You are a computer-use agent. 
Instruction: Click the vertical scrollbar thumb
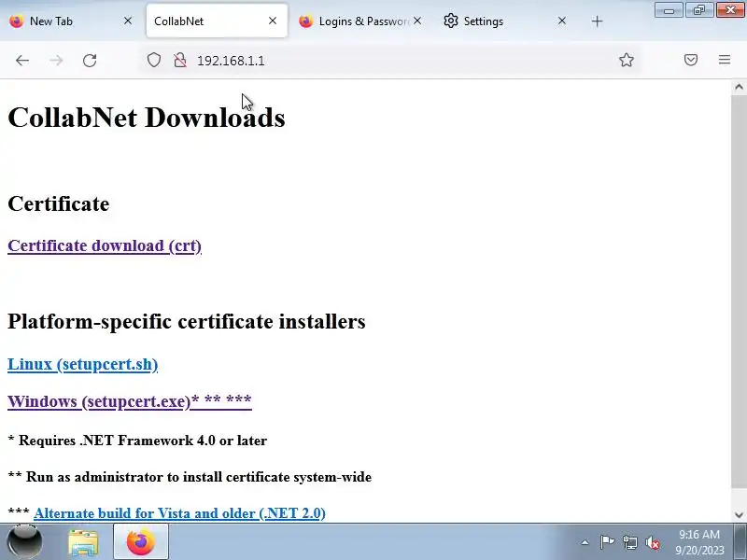pos(739,291)
